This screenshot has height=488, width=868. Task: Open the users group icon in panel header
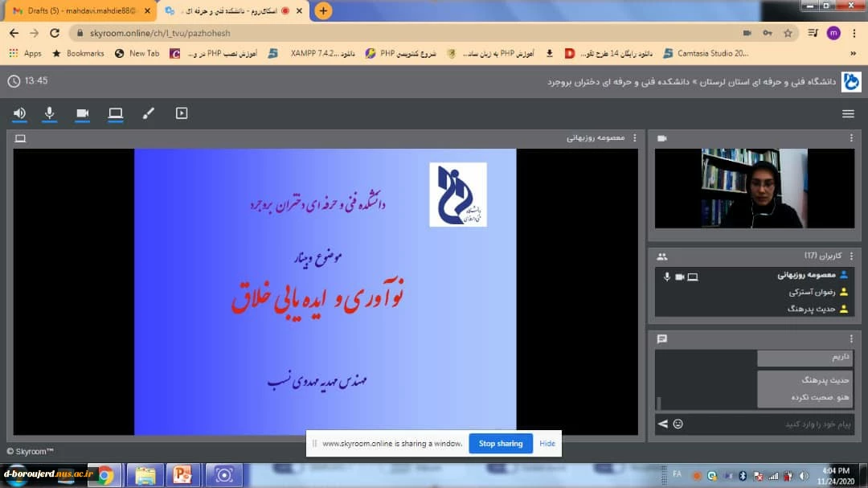662,256
